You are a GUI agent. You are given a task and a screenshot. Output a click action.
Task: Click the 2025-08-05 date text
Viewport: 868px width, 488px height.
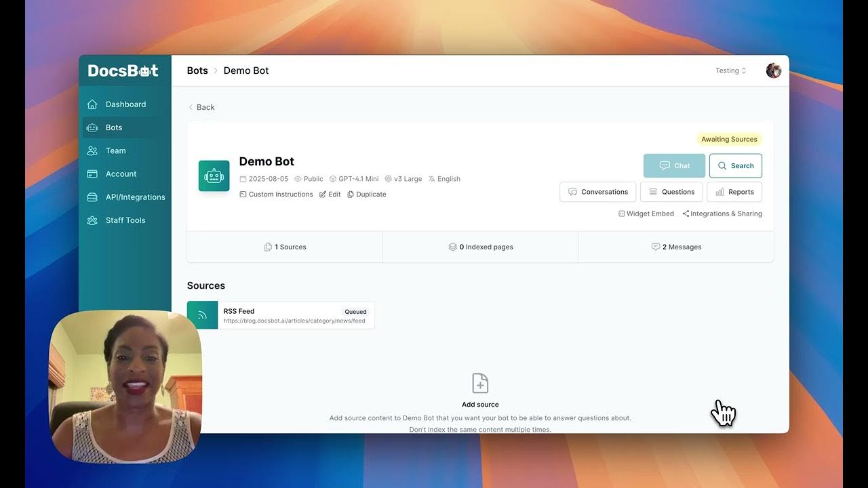coord(269,179)
